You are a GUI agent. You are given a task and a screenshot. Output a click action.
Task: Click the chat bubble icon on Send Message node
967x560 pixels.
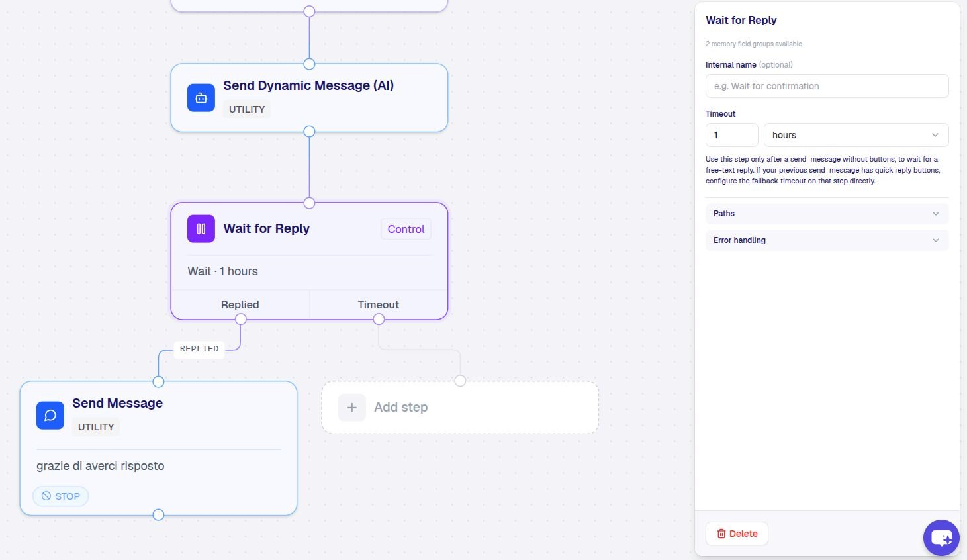[x=50, y=416]
